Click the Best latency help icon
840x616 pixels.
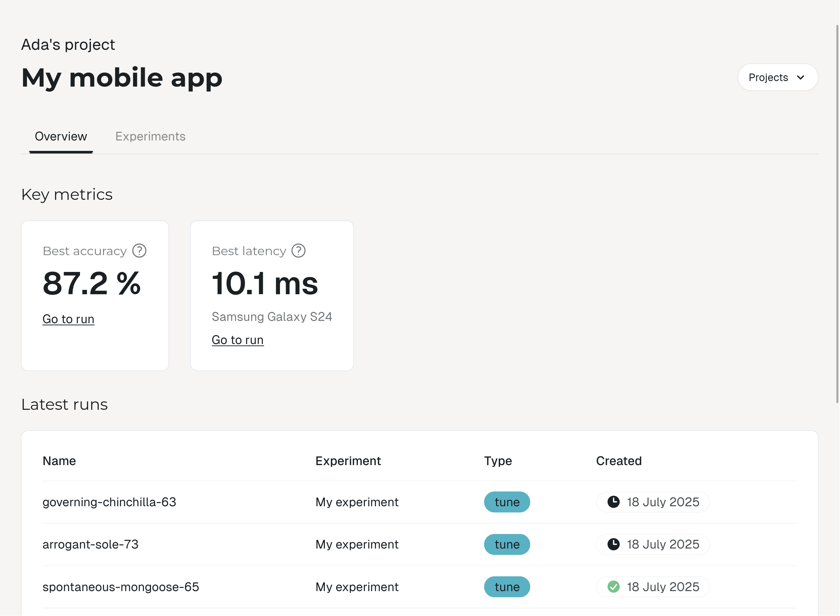click(x=298, y=251)
